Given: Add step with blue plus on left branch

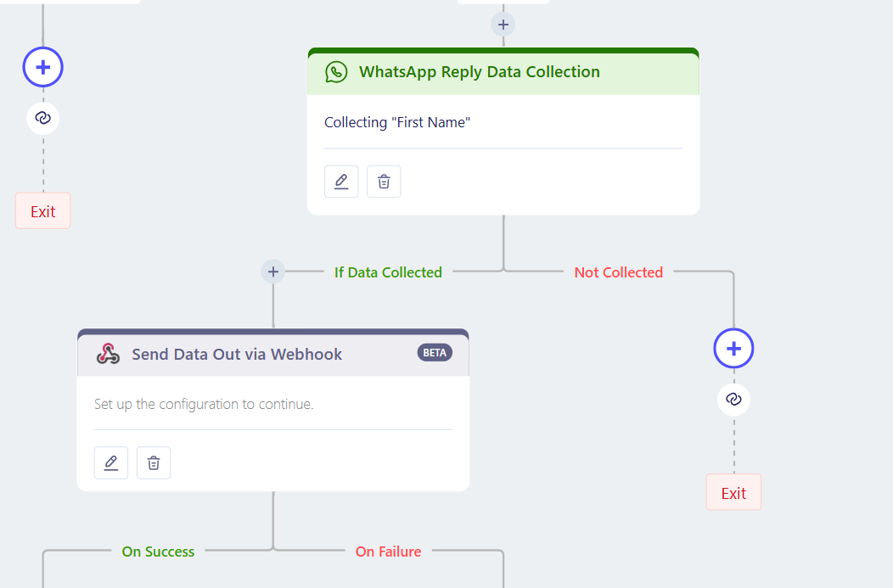Looking at the screenshot, I should point(42,67).
